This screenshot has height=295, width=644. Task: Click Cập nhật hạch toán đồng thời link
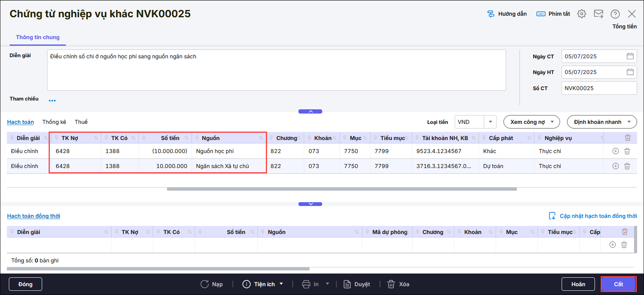coord(598,216)
